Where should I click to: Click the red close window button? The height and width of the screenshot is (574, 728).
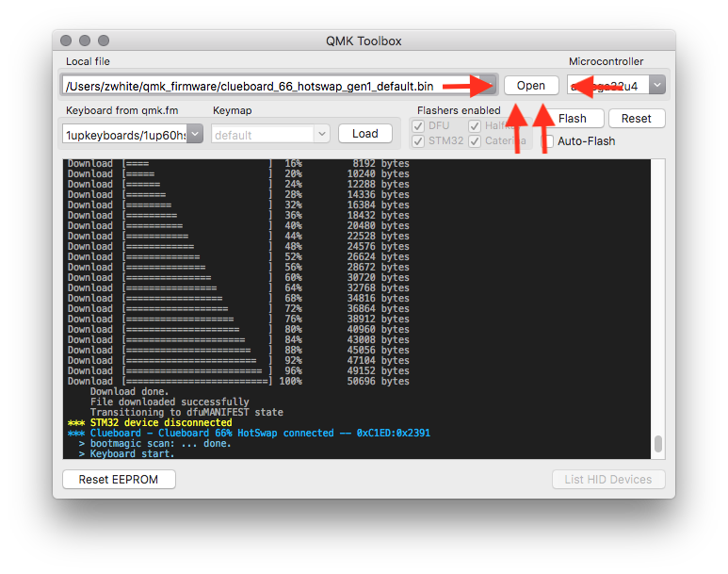[x=66, y=41]
